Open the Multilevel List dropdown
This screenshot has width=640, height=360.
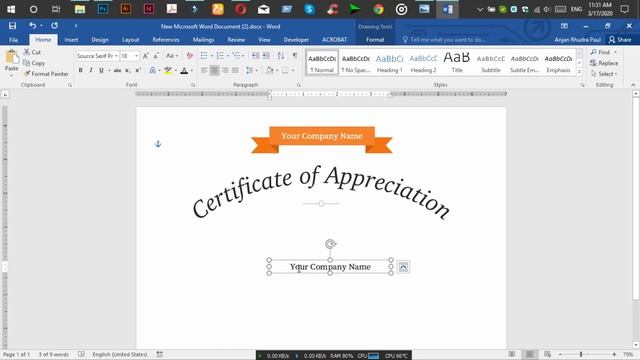243,56
